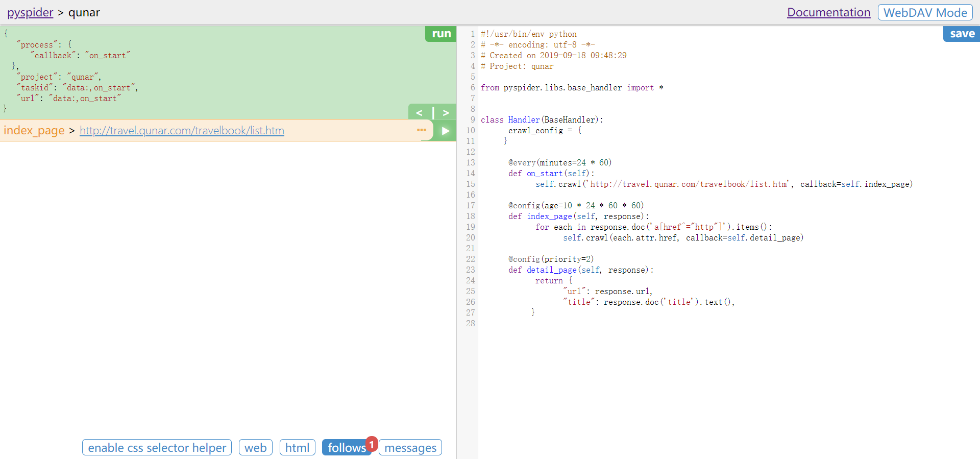Enable css selector helper
980x459 pixels.
[x=157, y=447]
